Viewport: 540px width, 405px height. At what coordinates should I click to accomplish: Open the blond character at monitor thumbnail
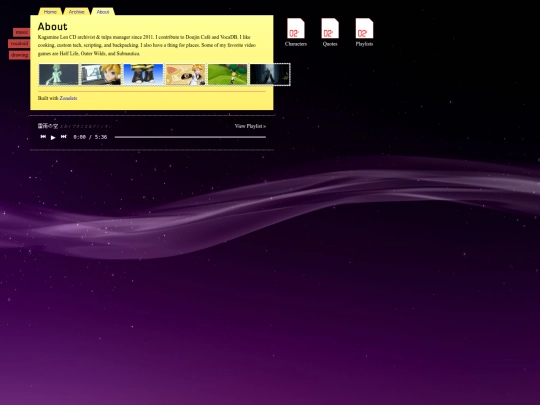tap(101, 74)
